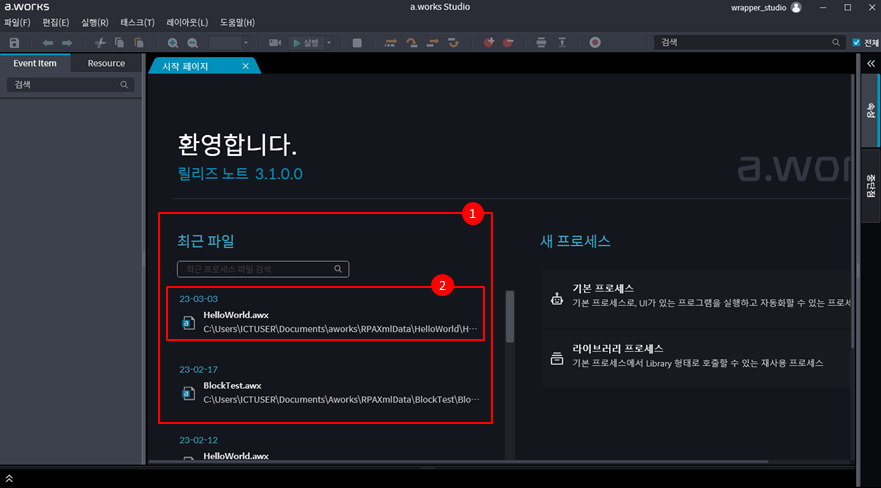Screen dimensions: 881x488
Task: Click the HelloWorld.awx file icon dated 23-03-03
Action: pos(188,323)
